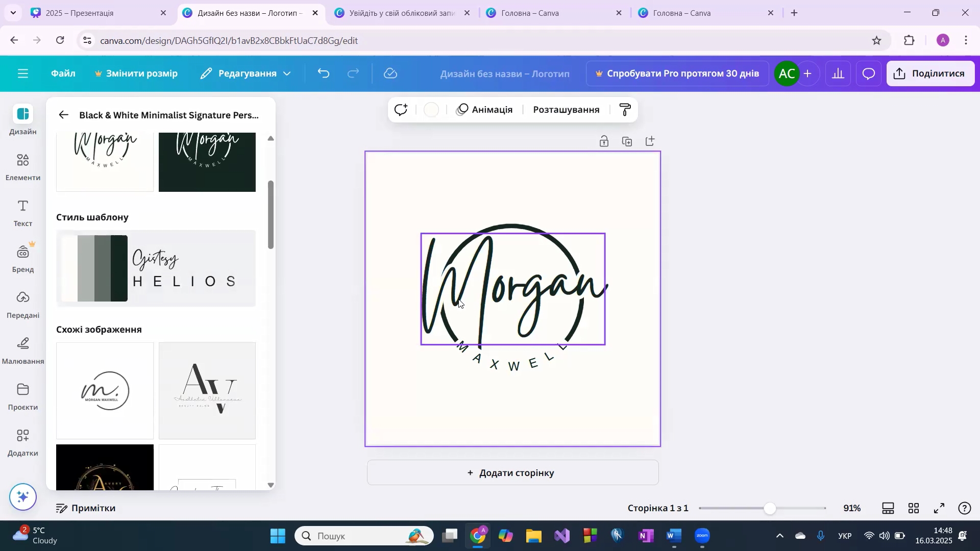Expand the Editing mode dropdown

[x=247, y=74]
